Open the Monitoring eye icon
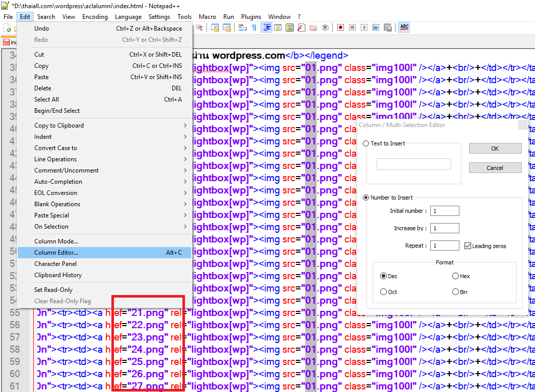Viewport: 535px width, 392px height. coord(325,28)
